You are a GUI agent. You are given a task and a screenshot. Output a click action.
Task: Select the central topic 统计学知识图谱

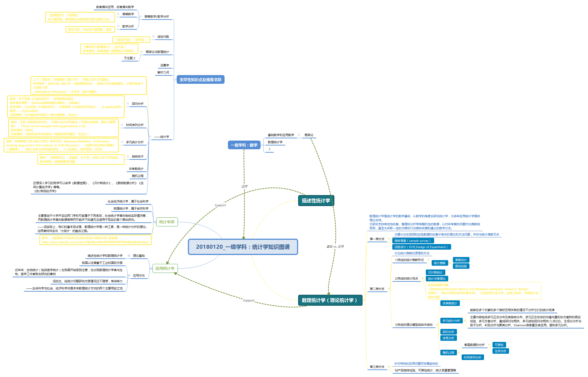point(243,247)
